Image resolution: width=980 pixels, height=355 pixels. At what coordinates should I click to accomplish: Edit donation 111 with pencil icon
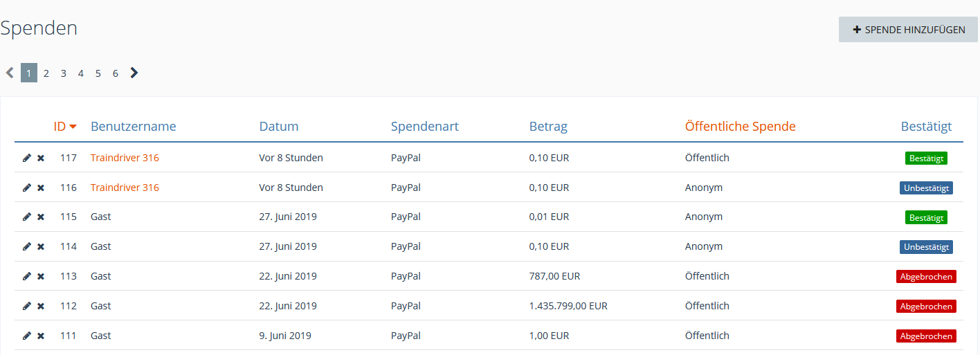[27, 336]
